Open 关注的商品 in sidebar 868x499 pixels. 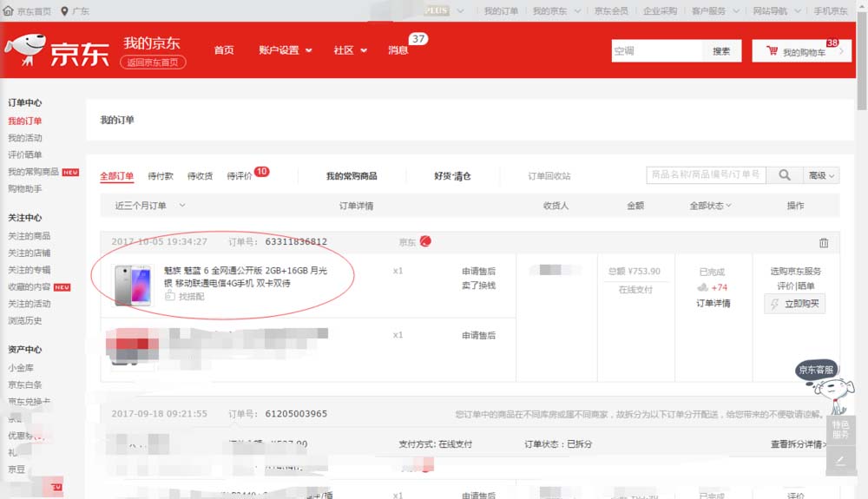point(29,236)
